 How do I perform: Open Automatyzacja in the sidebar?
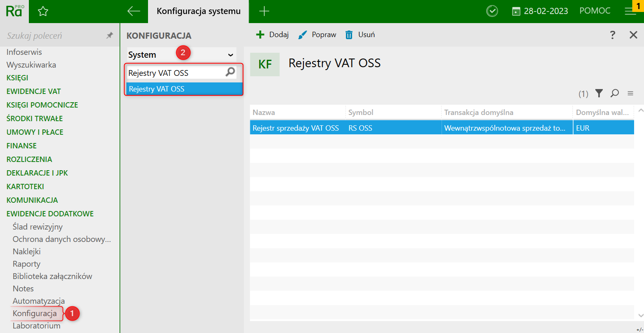pos(39,301)
